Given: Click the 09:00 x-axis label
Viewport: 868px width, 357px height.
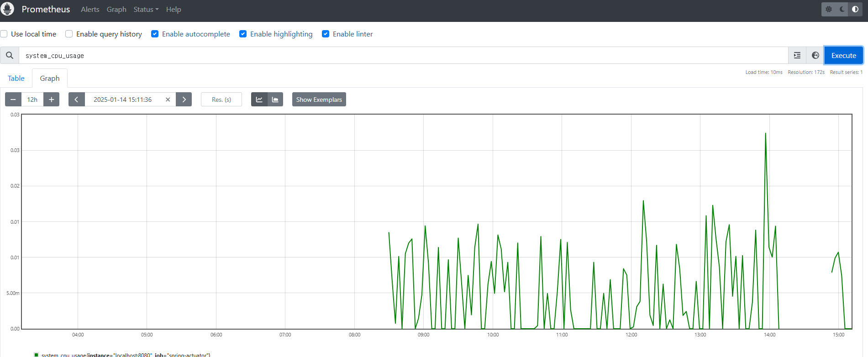Looking at the screenshot, I should (423, 335).
